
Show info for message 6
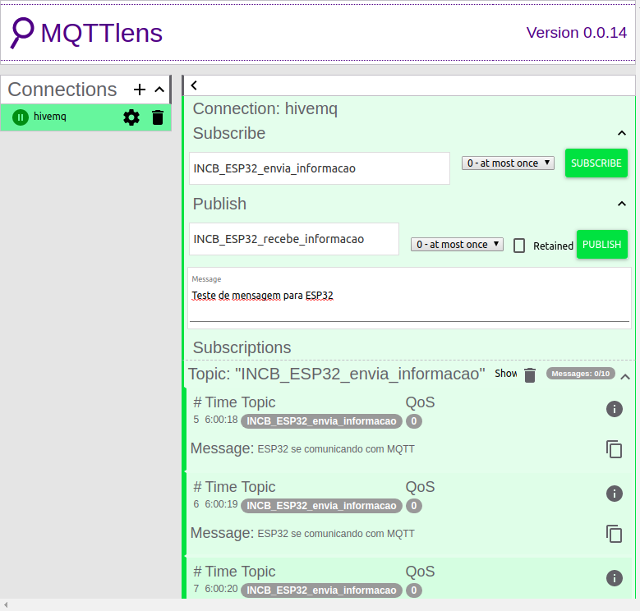click(614, 493)
